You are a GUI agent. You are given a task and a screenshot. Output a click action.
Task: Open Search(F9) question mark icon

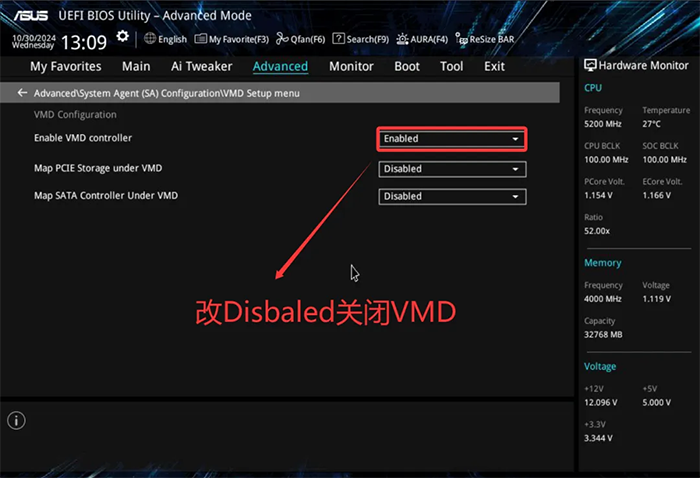[338, 39]
